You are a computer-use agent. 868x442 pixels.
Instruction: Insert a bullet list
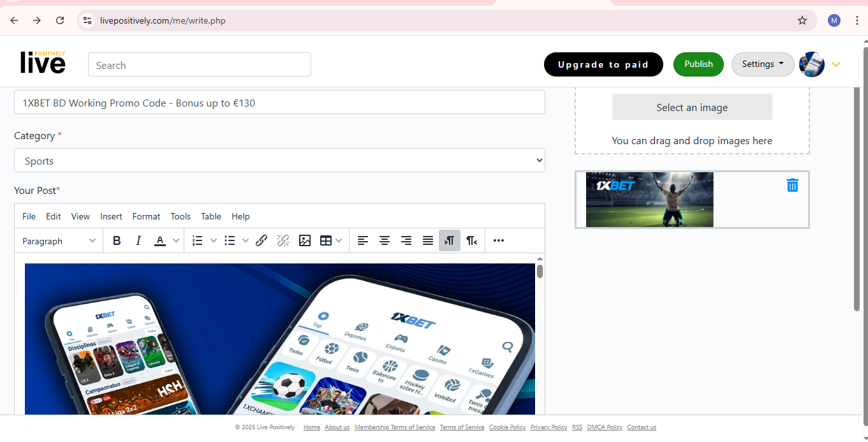click(230, 240)
